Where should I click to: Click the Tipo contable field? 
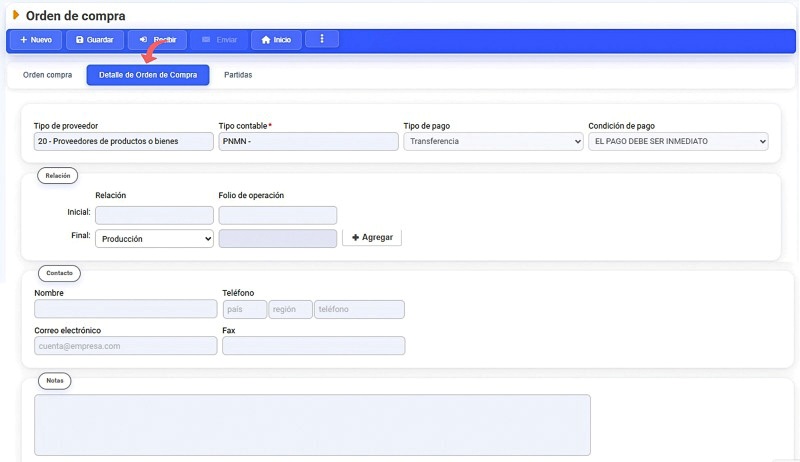coord(308,142)
